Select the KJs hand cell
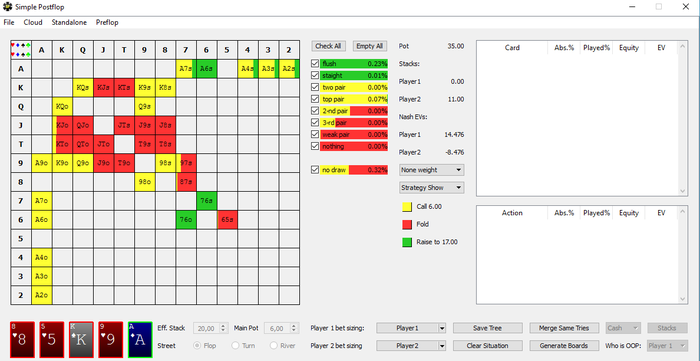This screenshot has width=700, height=361. click(x=104, y=88)
